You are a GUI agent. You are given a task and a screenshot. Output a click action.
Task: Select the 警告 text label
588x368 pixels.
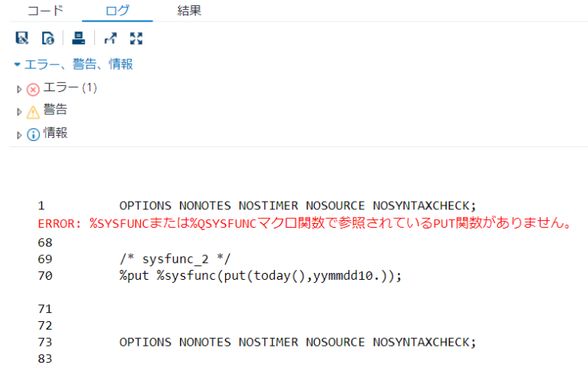click(55, 110)
